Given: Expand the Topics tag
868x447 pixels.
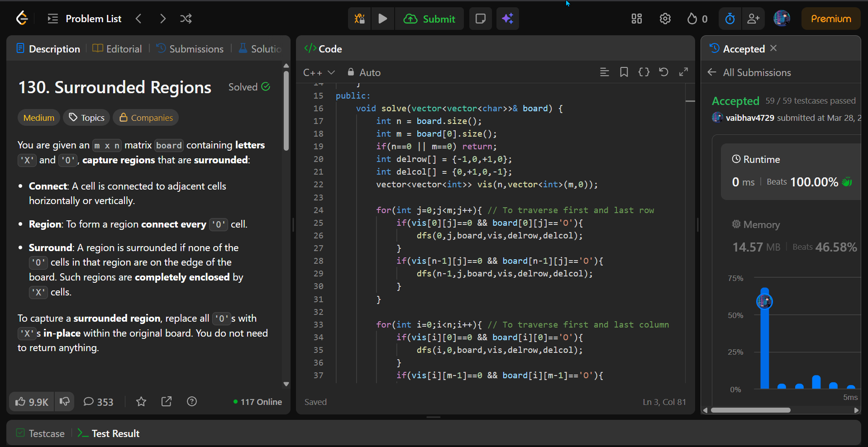Looking at the screenshot, I should click(x=86, y=118).
